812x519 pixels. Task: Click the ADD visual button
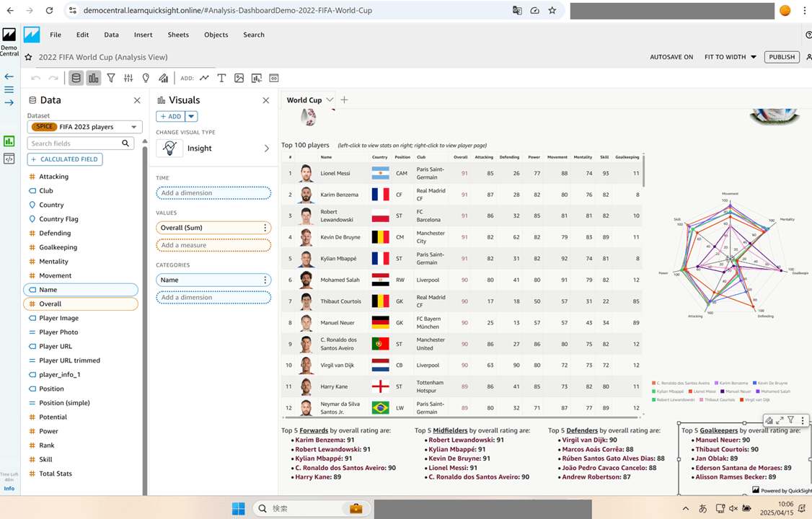point(170,117)
